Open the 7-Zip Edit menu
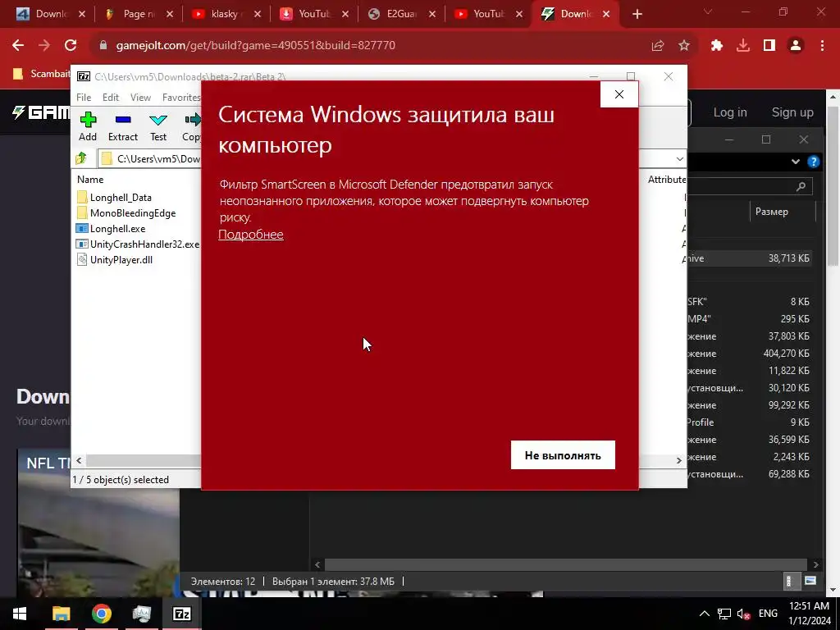Screen dimensions: 840x630 (111, 97)
